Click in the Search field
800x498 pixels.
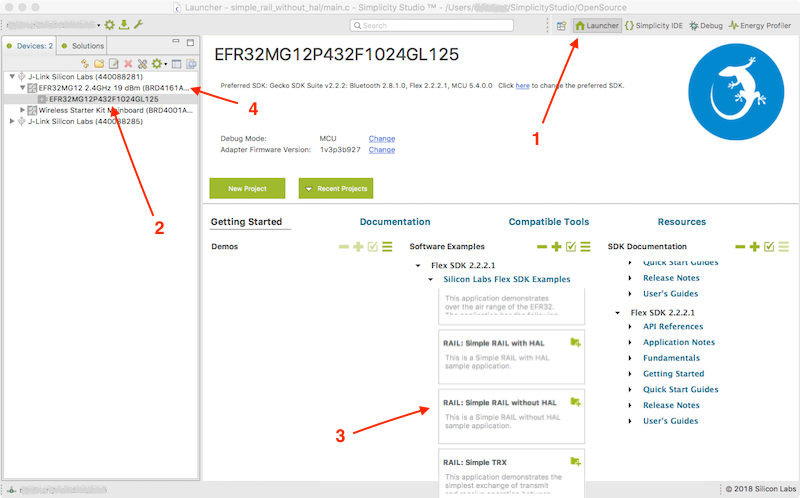point(432,26)
